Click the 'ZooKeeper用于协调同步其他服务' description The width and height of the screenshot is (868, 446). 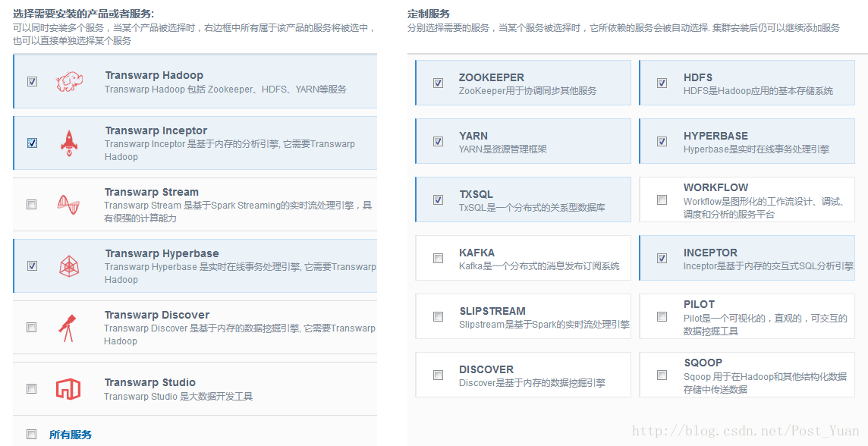527,91
